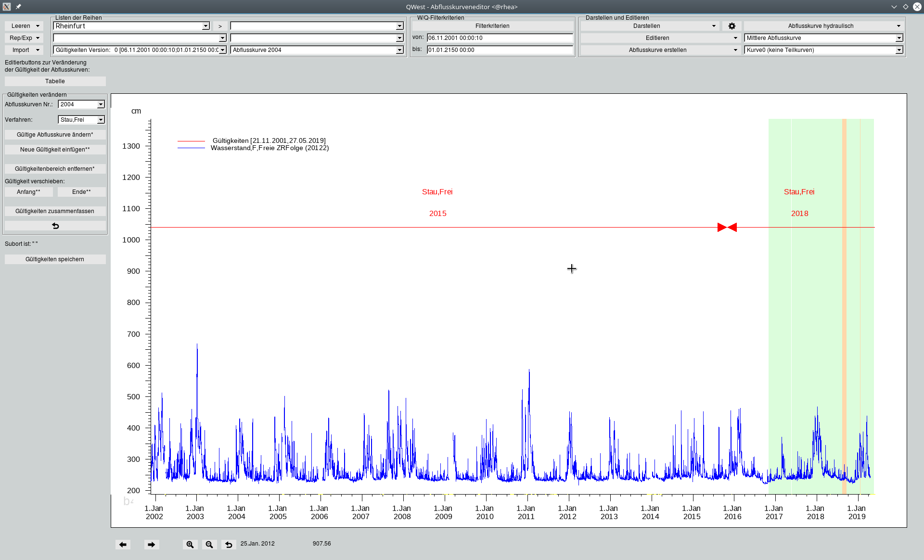Click the Gültigkeiten speichern button
This screenshot has height=560, width=924.
(55, 259)
